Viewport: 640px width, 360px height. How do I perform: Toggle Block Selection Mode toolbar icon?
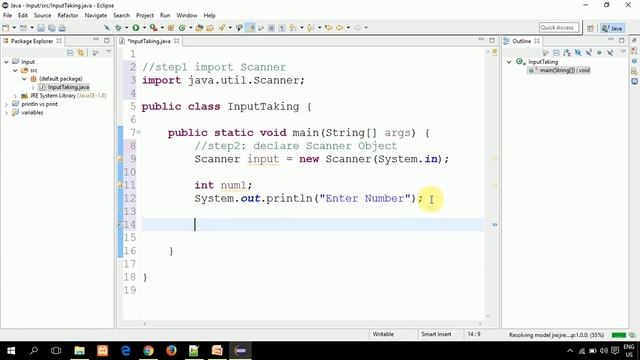pos(271,28)
